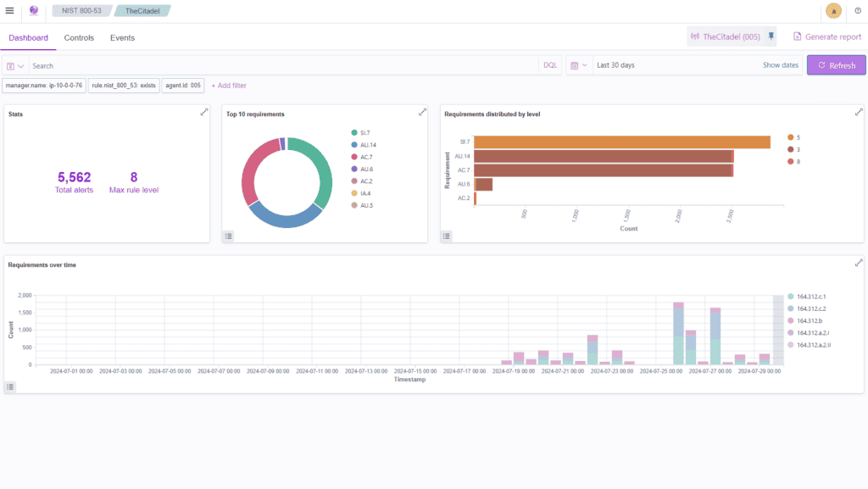Open the date quick-select calendar menu
Viewport: 868px width, 489px height.
[578, 65]
